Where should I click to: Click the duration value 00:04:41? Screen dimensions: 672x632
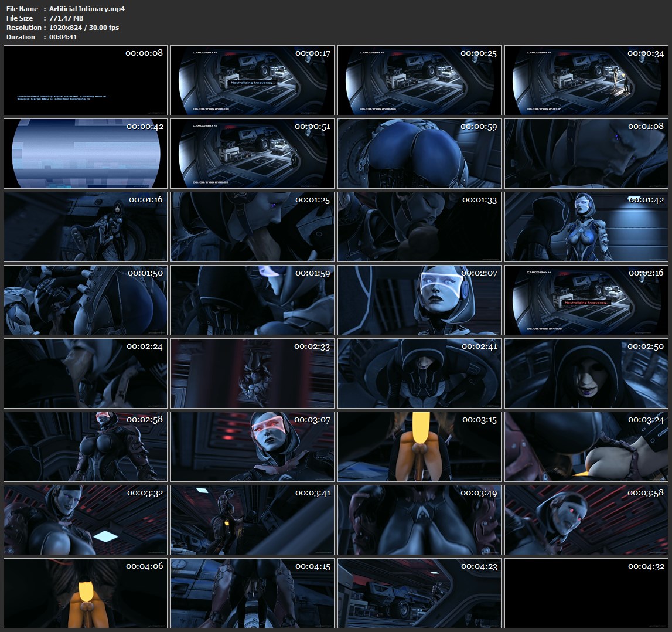click(63, 37)
